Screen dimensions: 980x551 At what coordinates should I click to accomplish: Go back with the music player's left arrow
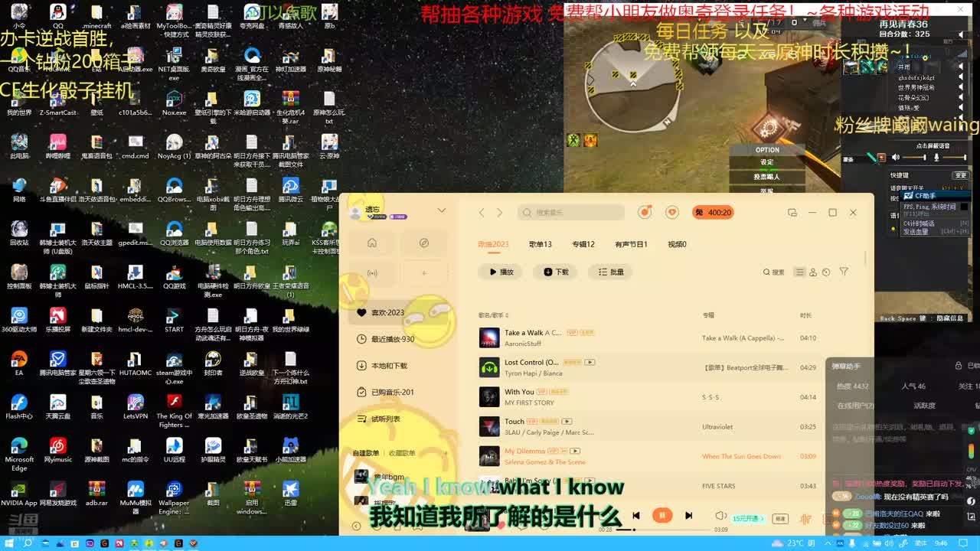[x=482, y=213]
